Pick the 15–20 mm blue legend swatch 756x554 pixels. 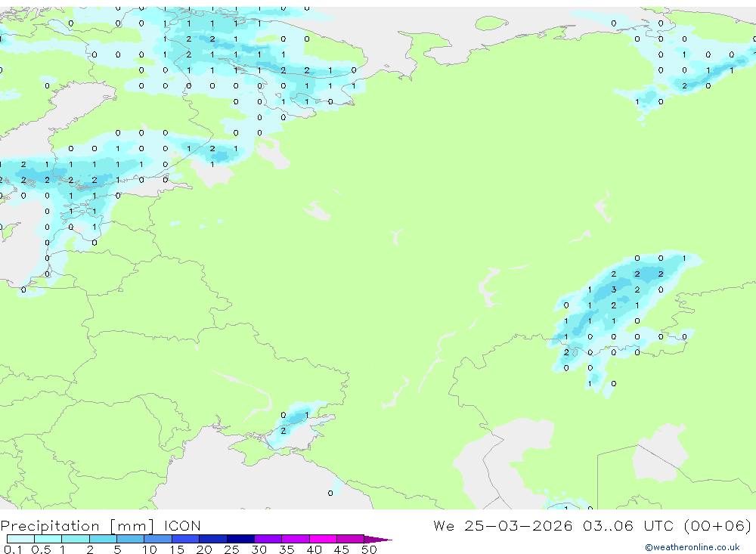pos(186,539)
